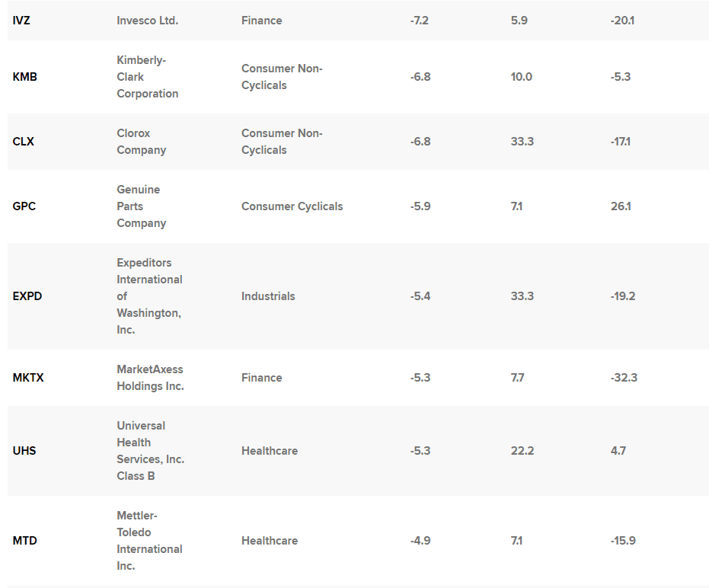Select the CLX ticker symbol
Image resolution: width=709 pixels, height=588 pixels.
[x=24, y=142]
